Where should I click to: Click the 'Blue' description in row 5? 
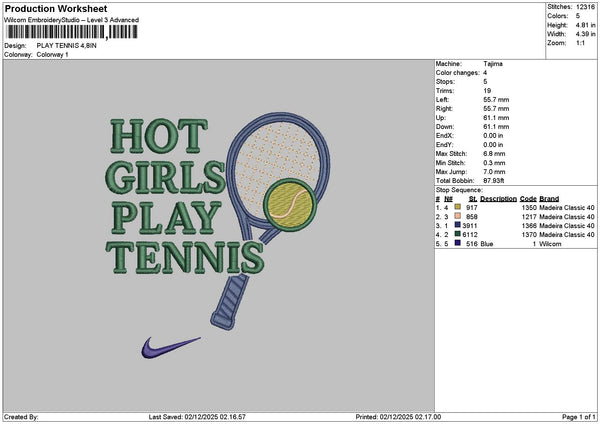487,244
